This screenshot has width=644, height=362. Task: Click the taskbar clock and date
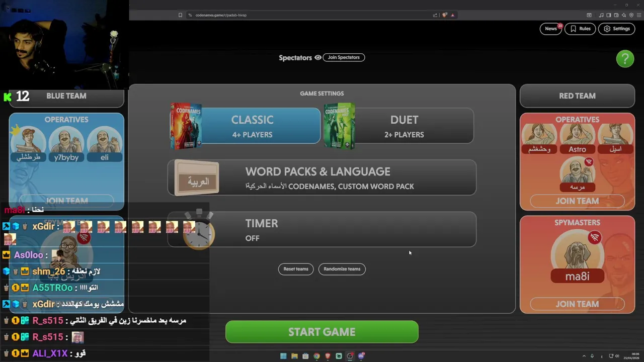click(x=631, y=356)
